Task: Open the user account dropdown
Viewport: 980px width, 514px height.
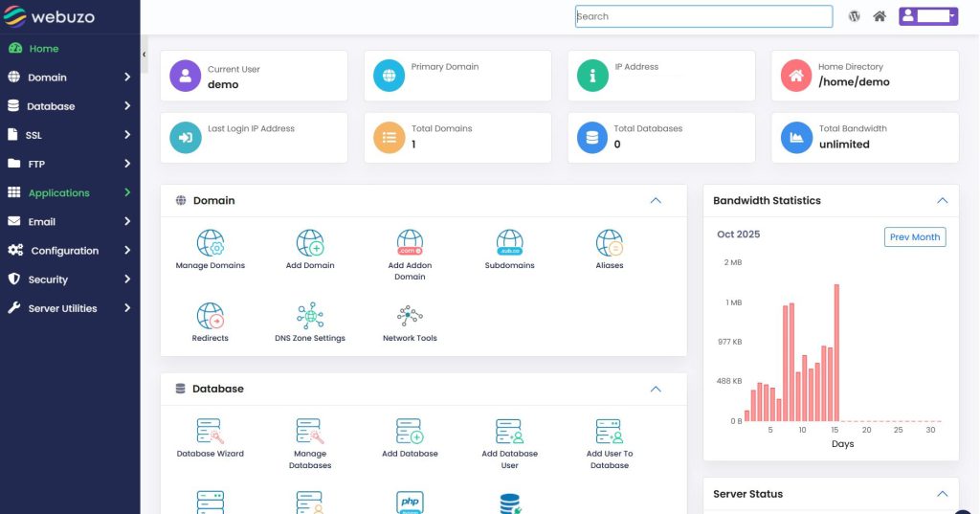Action: 927,16
